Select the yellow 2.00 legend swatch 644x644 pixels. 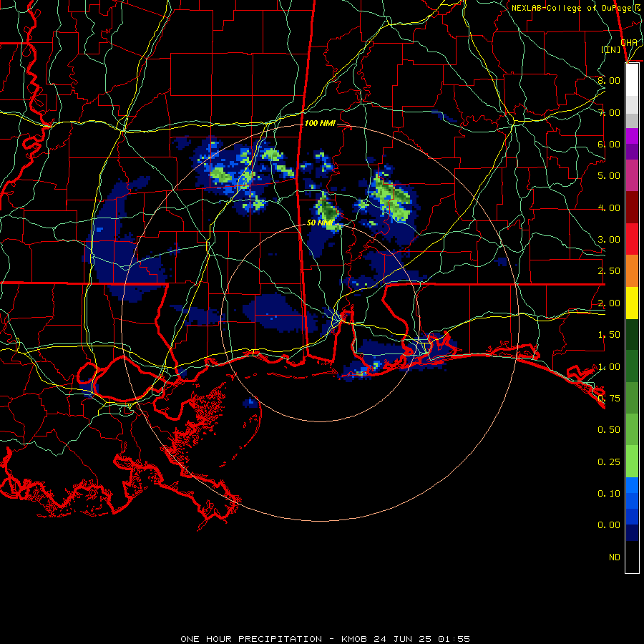point(632,303)
